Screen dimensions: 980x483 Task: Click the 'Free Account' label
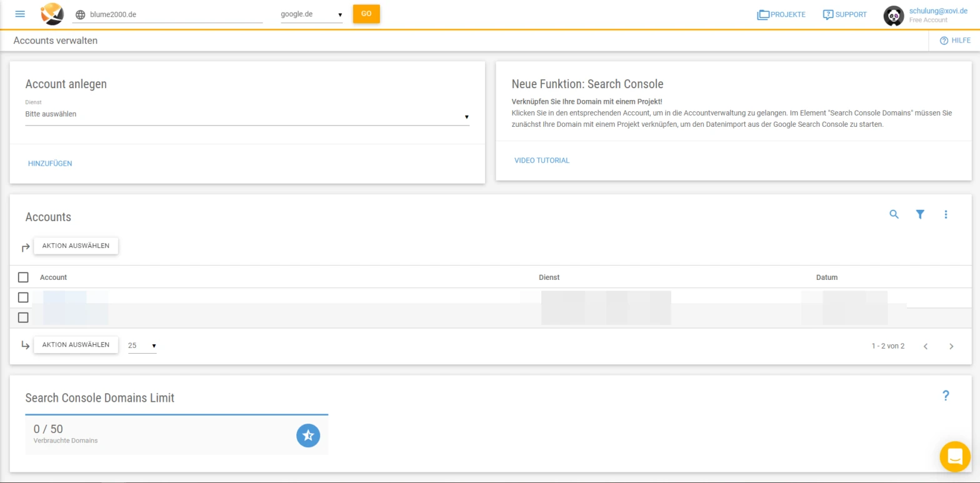click(x=928, y=21)
